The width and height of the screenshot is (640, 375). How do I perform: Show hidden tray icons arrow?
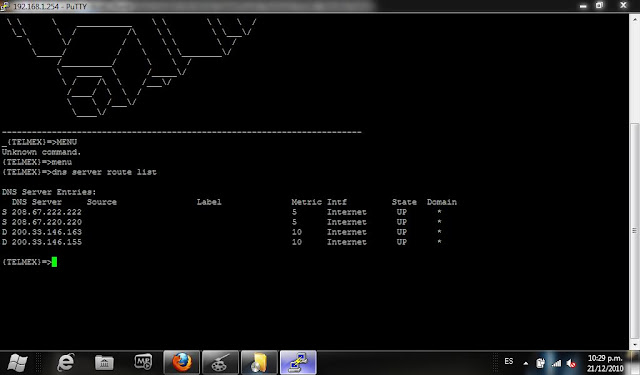coord(526,363)
